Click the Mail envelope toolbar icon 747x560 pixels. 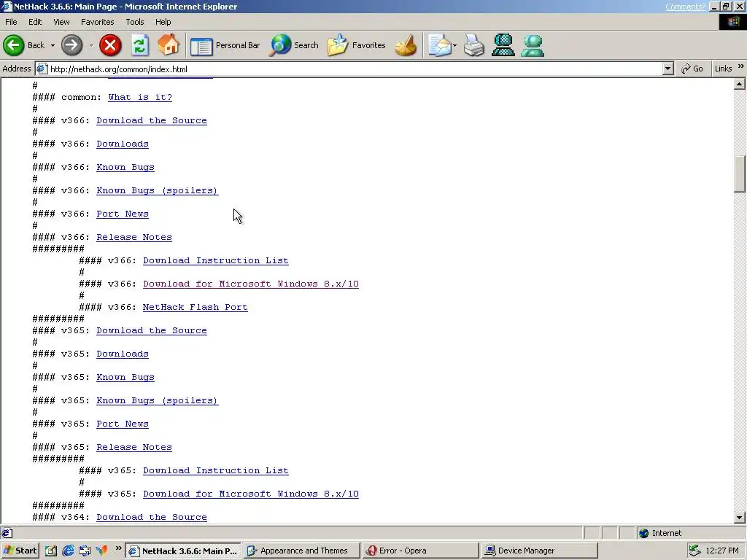tap(438, 45)
